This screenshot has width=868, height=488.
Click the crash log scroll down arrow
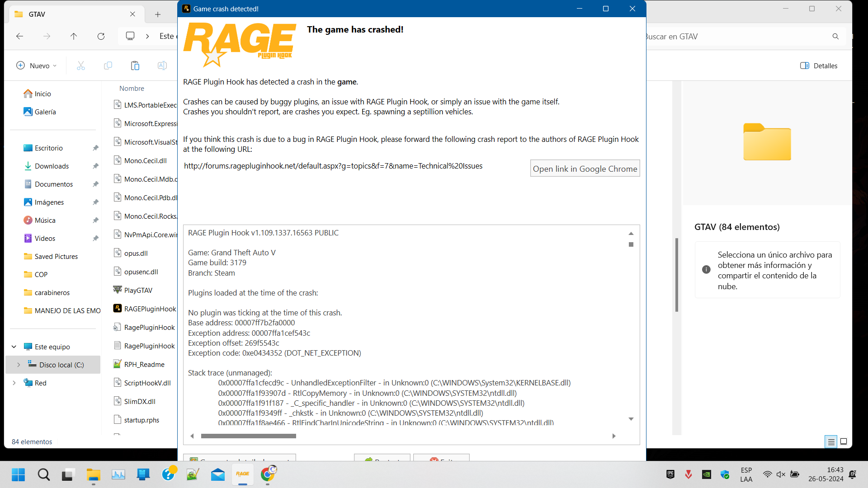point(631,419)
